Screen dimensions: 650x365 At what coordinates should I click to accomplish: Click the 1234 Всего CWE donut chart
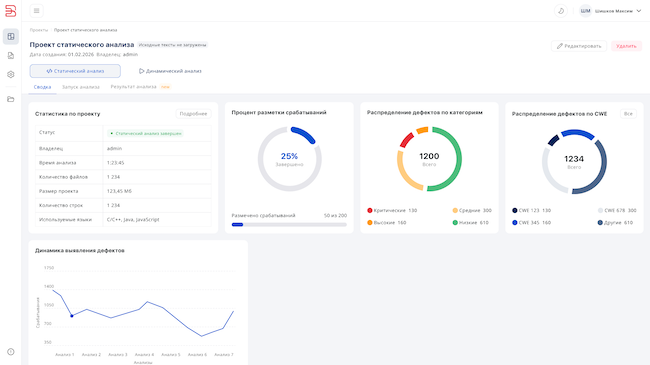coord(574,162)
